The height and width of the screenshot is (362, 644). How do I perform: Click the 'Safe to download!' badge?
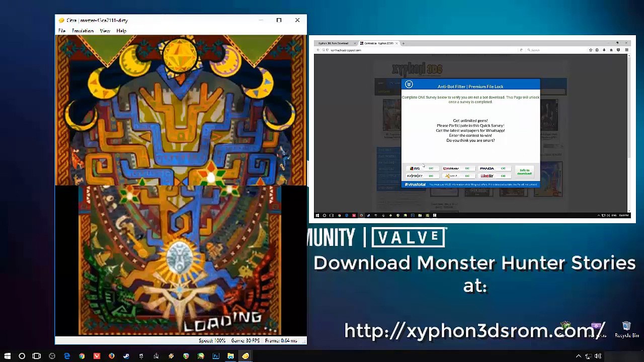pos(524,172)
